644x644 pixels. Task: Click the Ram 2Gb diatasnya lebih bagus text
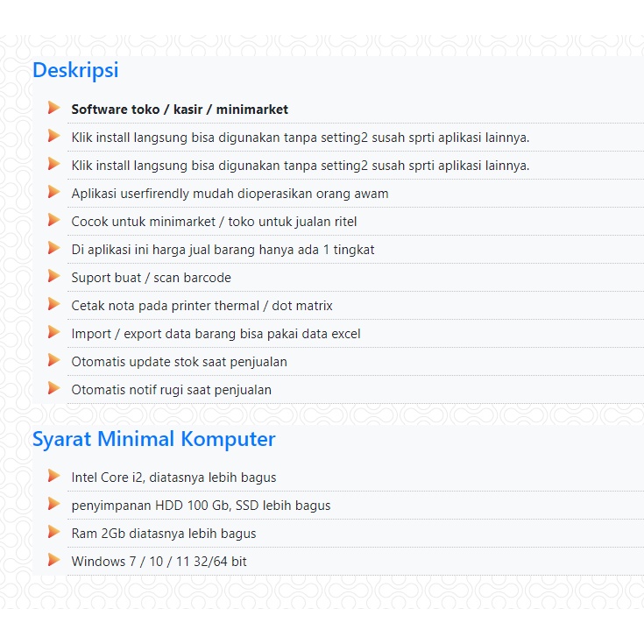pyautogui.click(x=164, y=534)
